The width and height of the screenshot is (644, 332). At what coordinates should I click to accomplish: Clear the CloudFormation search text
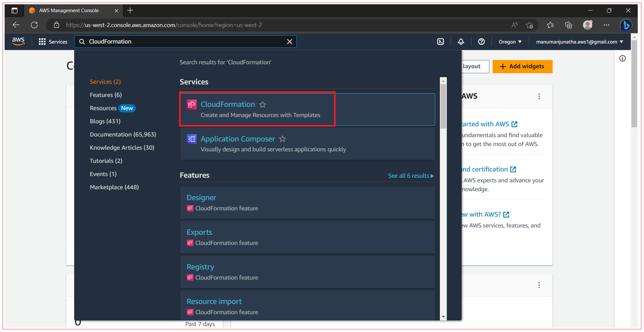(290, 42)
